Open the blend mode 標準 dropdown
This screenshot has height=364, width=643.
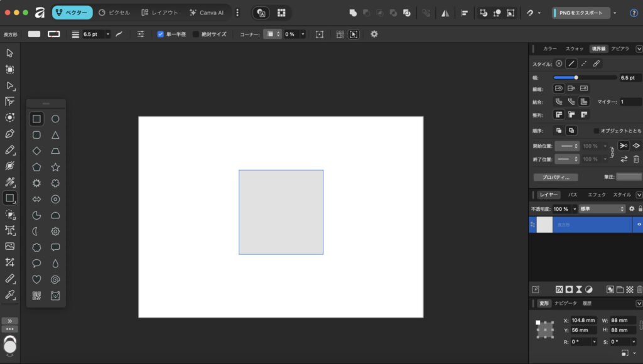tap(602, 208)
